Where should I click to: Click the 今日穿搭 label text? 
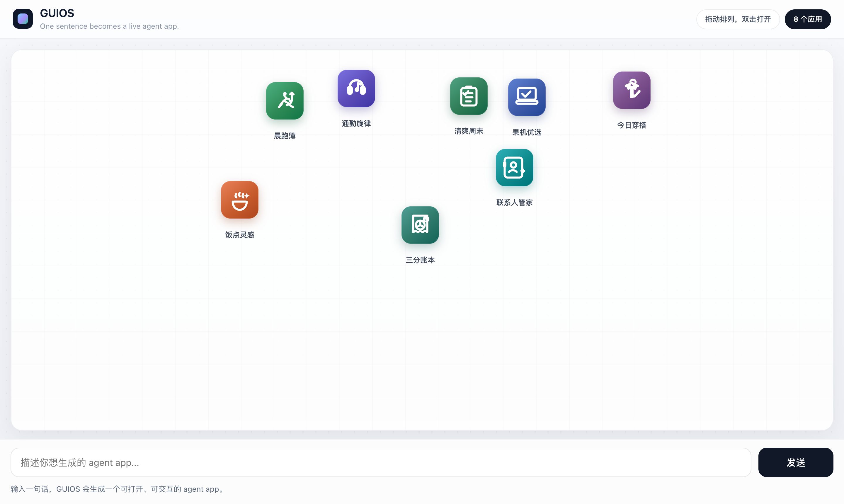pyautogui.click(x=632, y=125)
